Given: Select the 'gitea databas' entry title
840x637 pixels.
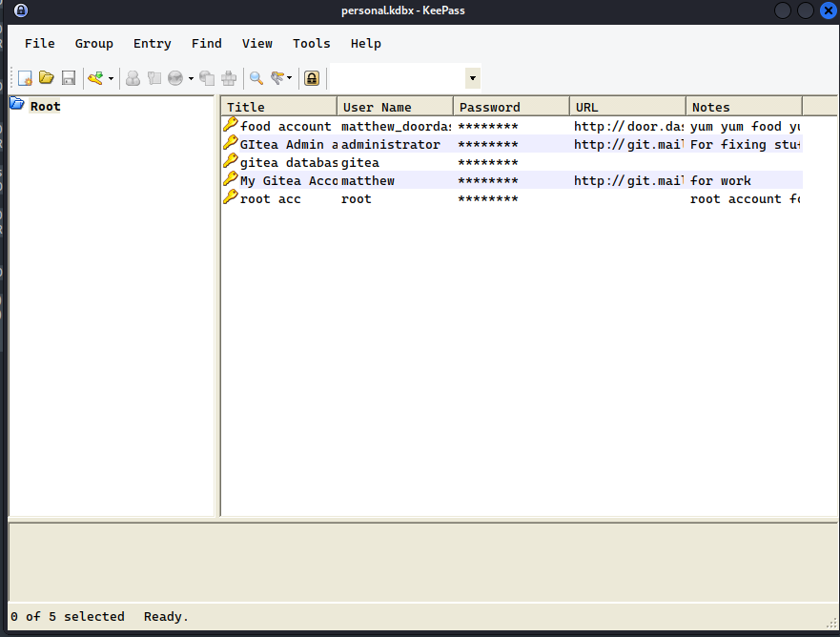Looking at the screenshot, I should pos(289,163).
